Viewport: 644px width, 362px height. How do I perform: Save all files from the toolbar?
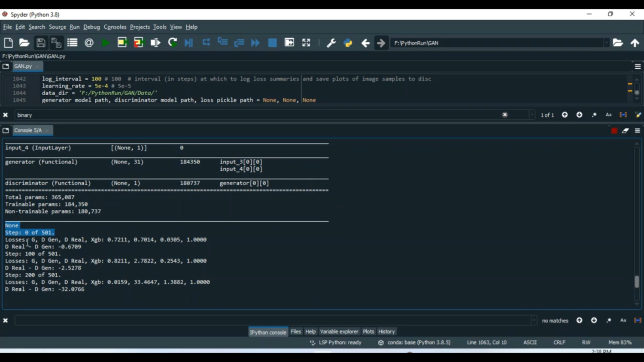coord(56,43)
